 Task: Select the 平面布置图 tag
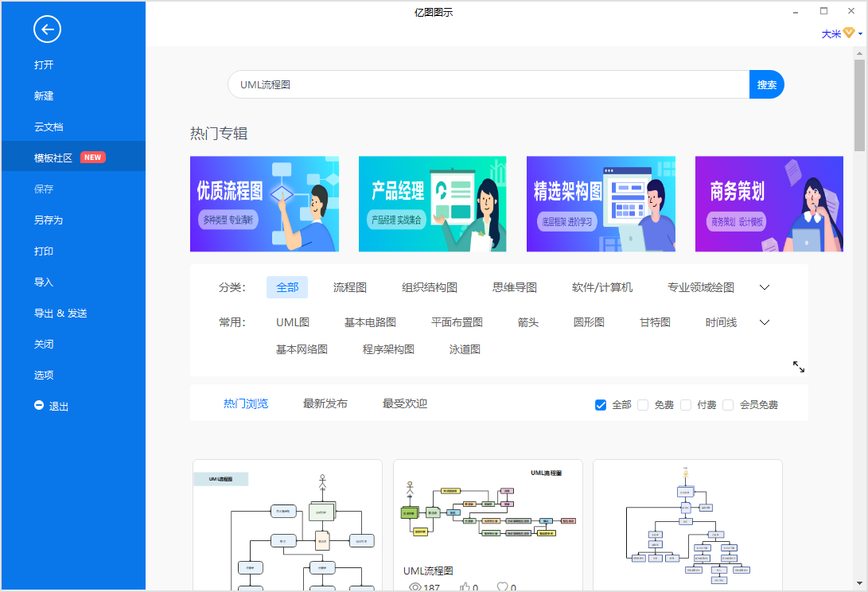(x=457, y=322)
